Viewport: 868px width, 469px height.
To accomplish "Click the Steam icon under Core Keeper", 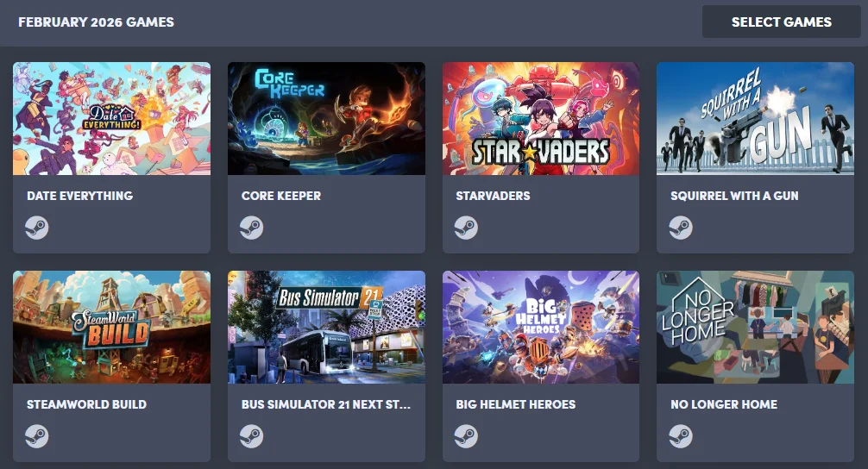I will pos(251,228).
